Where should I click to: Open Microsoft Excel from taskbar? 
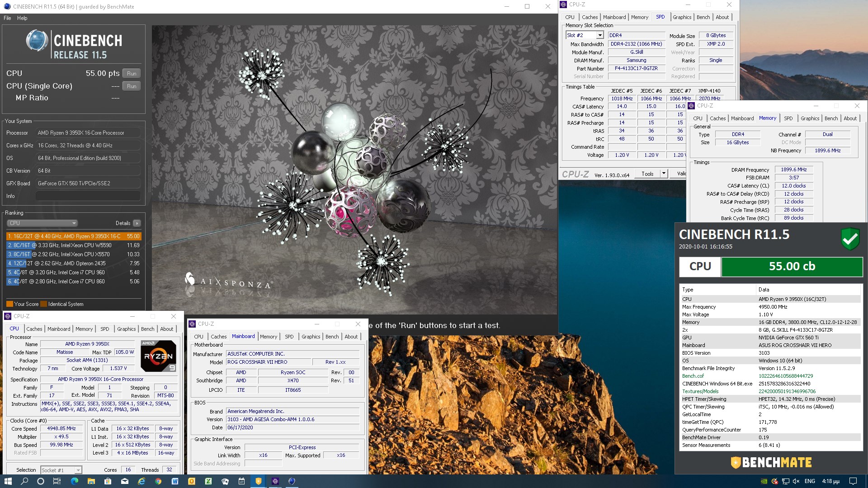click(x=208, y=481)
